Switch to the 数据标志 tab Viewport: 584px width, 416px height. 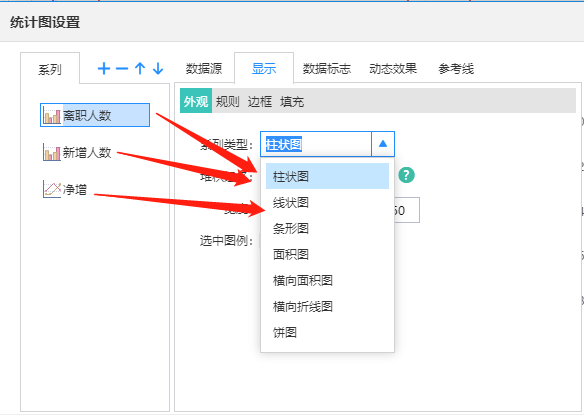point(327,69)
